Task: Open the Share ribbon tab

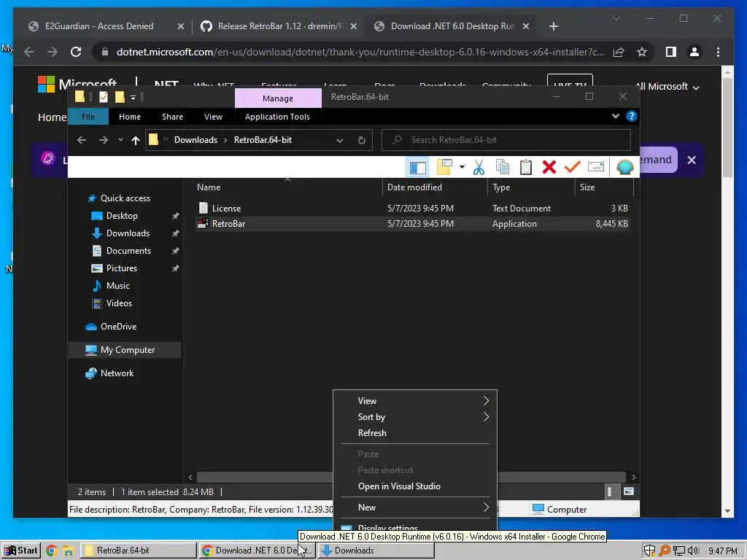Action: coord(172,117)
